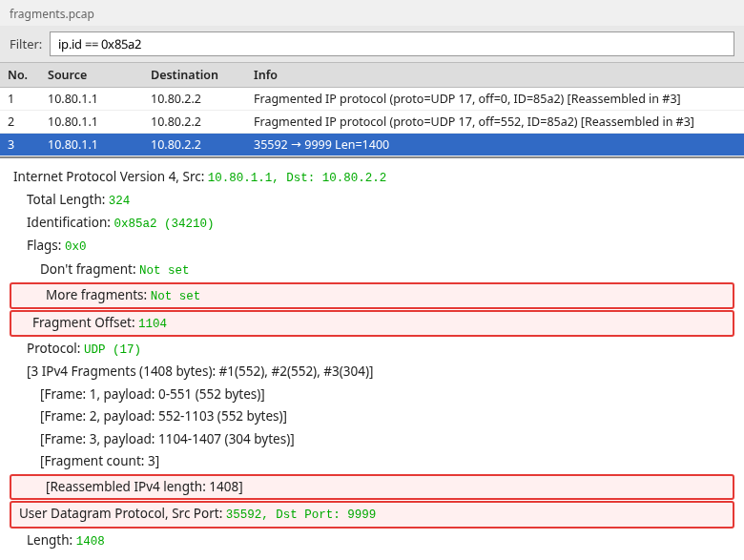Select the More fragments: Not set line

point(372,296)
